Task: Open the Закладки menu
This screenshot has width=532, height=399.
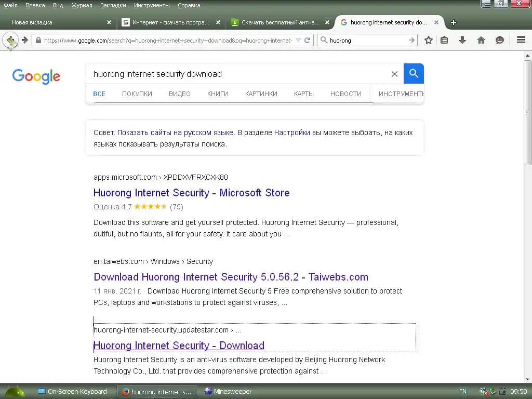Action: (x=113, y=5)
